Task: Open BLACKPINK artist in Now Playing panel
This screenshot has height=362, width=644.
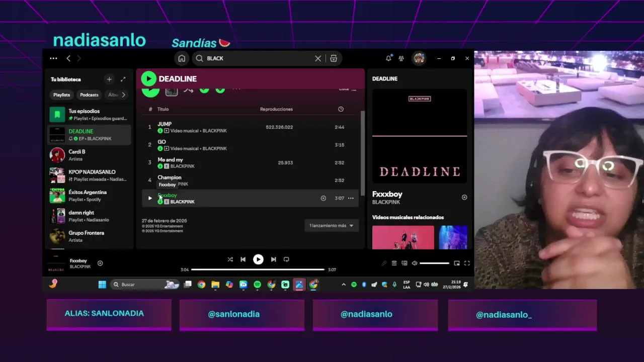Action: tap(386, 202)
